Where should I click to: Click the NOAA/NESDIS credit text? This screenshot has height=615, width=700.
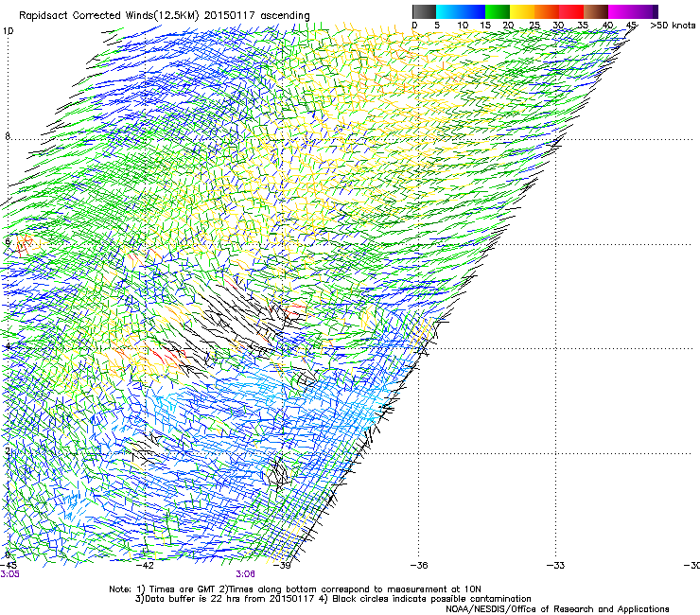coord(557,609)
